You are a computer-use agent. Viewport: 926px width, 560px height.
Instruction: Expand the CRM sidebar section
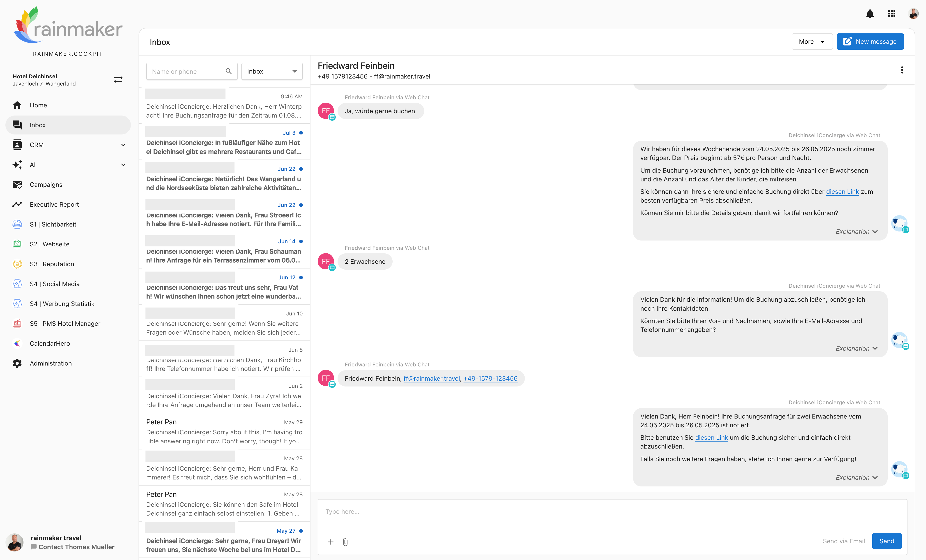click(x=123, y=145)
